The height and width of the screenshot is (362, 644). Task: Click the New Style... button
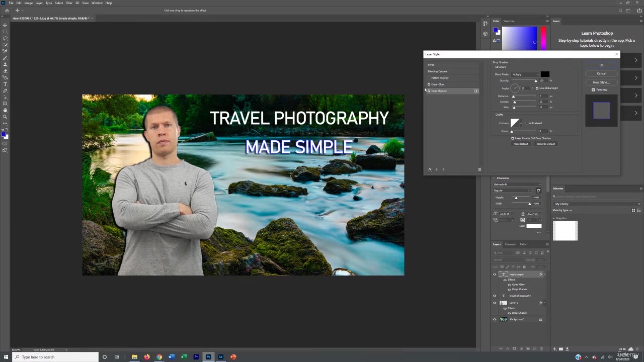click(601, 82)
